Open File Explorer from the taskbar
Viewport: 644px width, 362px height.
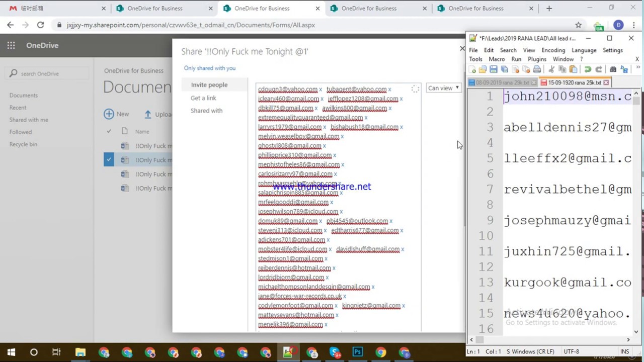(x=80, y=352)
